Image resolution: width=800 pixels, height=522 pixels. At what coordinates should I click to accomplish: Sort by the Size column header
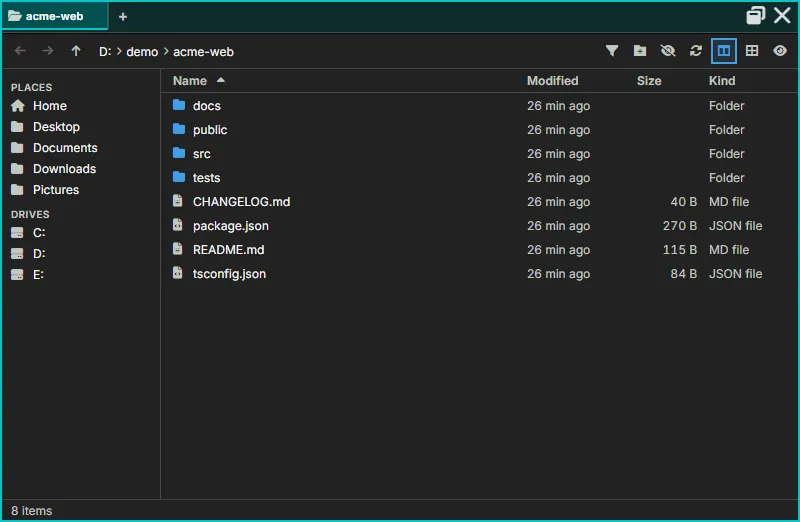pos(649,81)
